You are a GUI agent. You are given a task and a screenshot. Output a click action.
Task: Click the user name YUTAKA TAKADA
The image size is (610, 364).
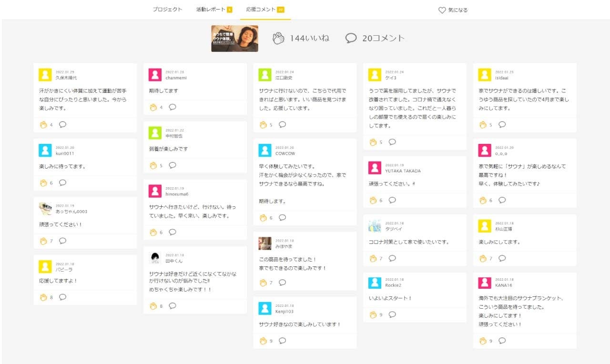tap(403, 171)
